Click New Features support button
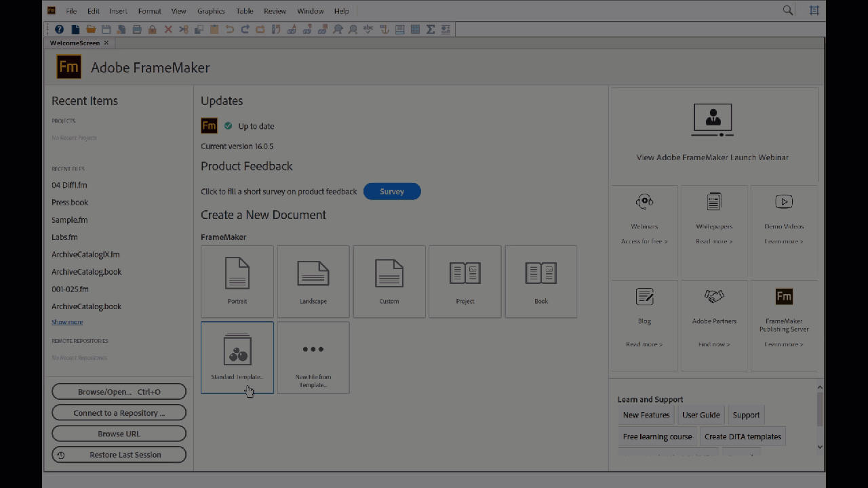Image resolution: width=868 pixels, height=488 pixels. (x=646, y=415)
